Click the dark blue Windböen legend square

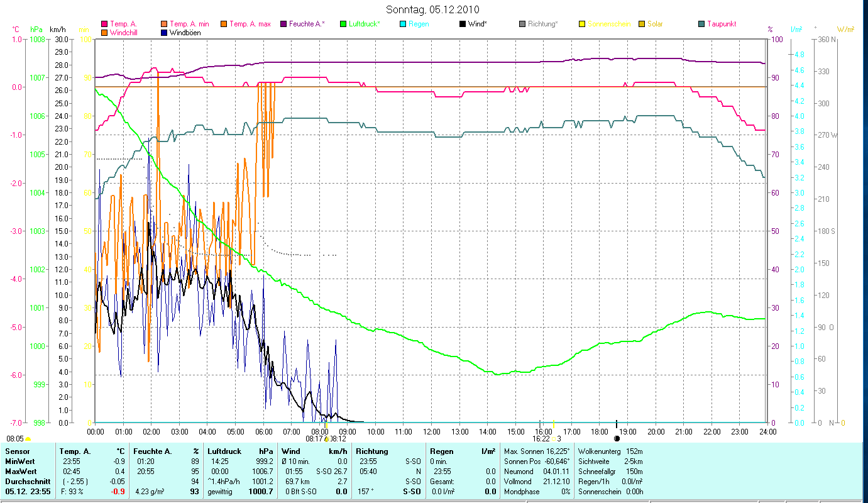tap(164, 32)
